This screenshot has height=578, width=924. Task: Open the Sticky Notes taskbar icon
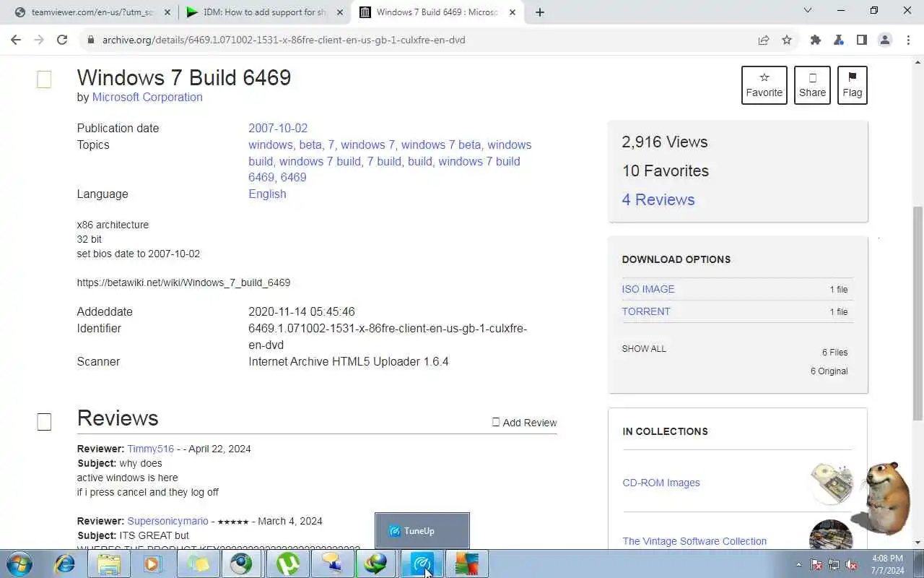tap(199, 564)
